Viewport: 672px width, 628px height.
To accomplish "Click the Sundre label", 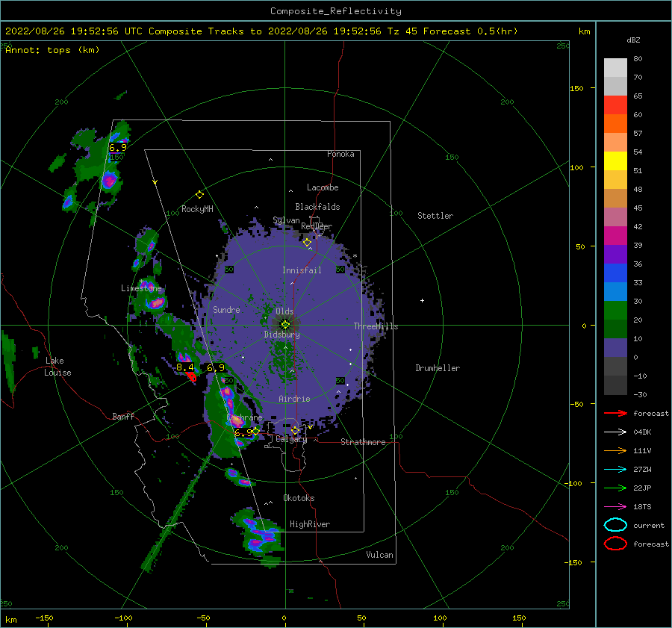I will [x=226, y=309].
